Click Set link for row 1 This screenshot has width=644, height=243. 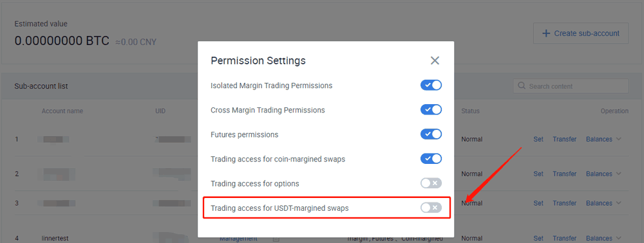538,139
